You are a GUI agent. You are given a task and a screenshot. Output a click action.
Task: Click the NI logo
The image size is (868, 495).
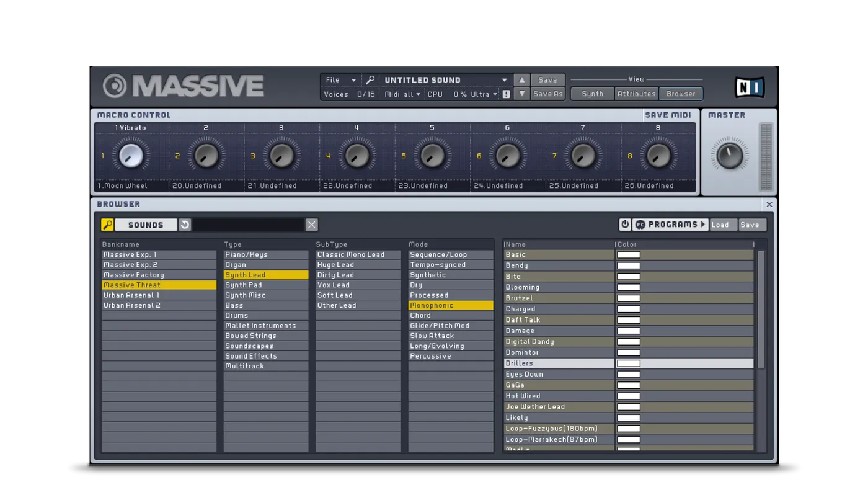(x=750, y=87)
